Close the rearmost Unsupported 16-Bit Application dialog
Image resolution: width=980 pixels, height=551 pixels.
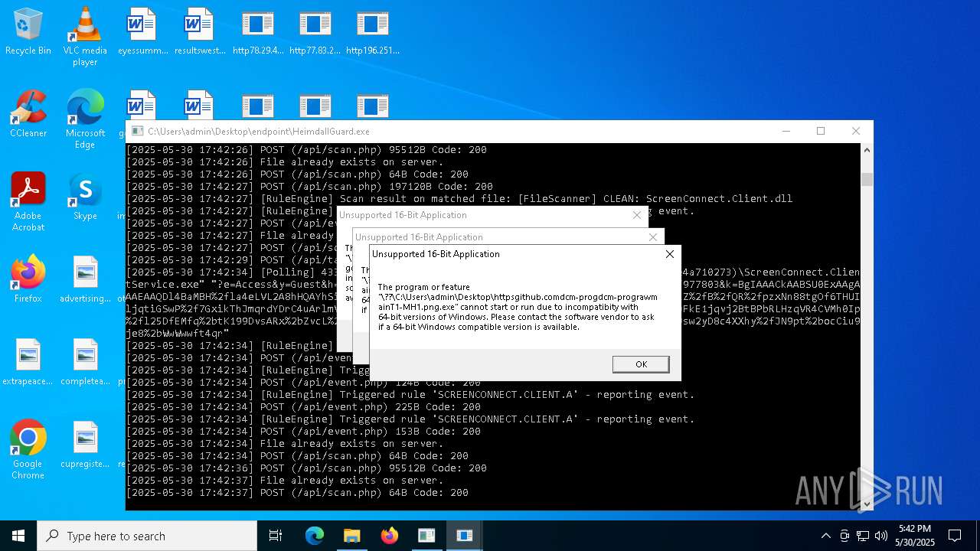click(x=637, y=215)
